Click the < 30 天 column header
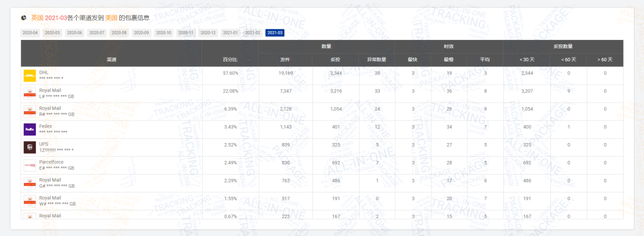The image size is (644, 236). point(527,60)
